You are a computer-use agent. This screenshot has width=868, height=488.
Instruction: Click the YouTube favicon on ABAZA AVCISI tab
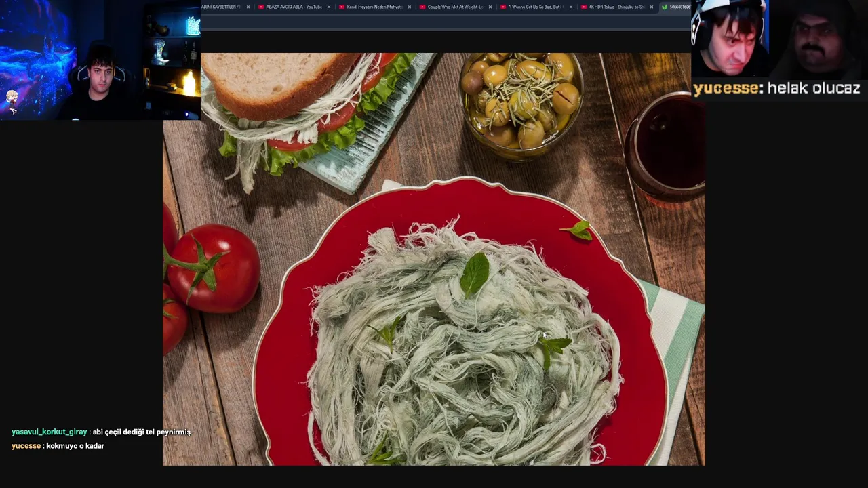coord(261,7)
